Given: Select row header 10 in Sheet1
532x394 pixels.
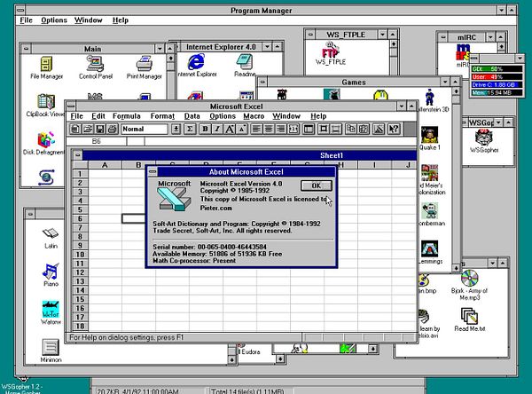Looking at the screenshot, I should pos(80,255).
